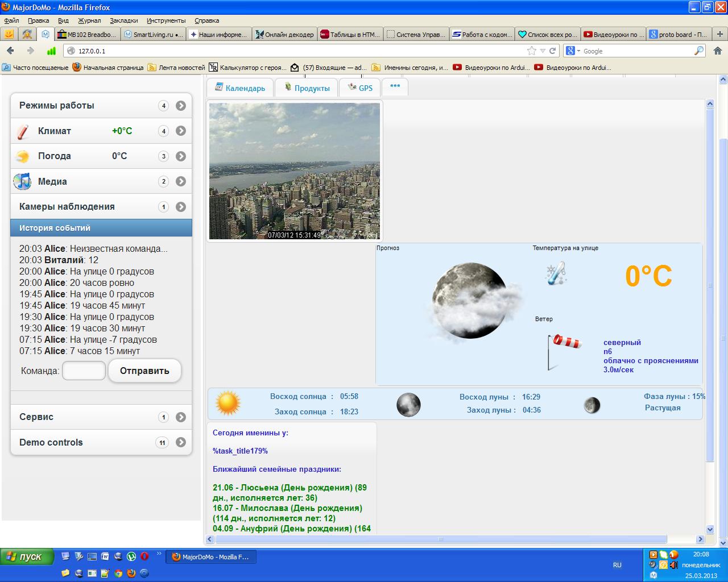Click the Погода sun-cloud icon
The height and width of the screenshot is (582, 728).
(23, 156)
